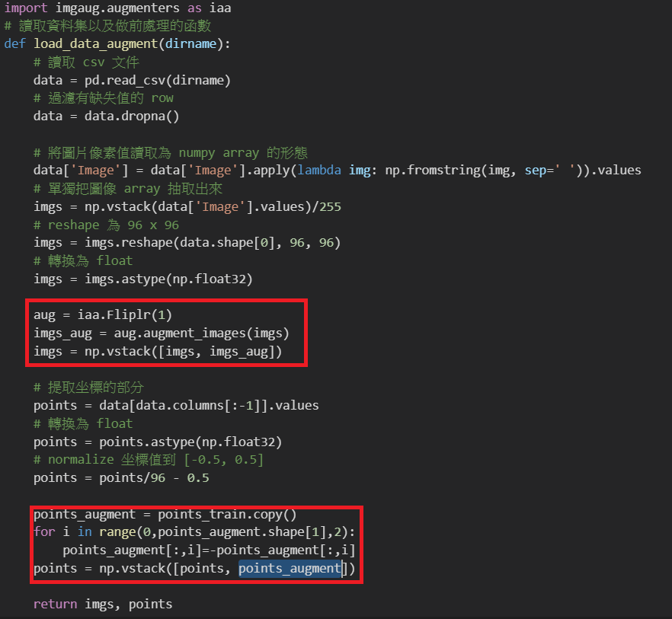Click the np.fromstring lambda line
Viewport: 672px width, 619px height.
point(338,170)
